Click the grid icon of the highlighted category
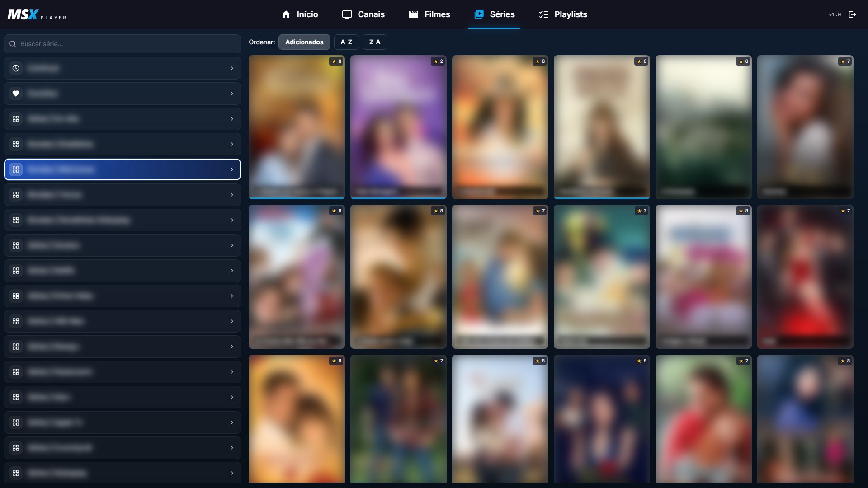 [16, 169]
